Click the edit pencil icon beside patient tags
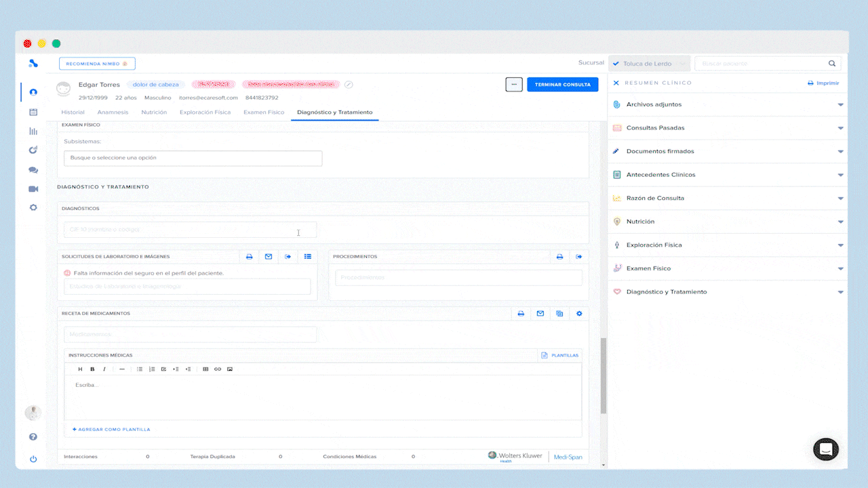 [x=349, y=85]
